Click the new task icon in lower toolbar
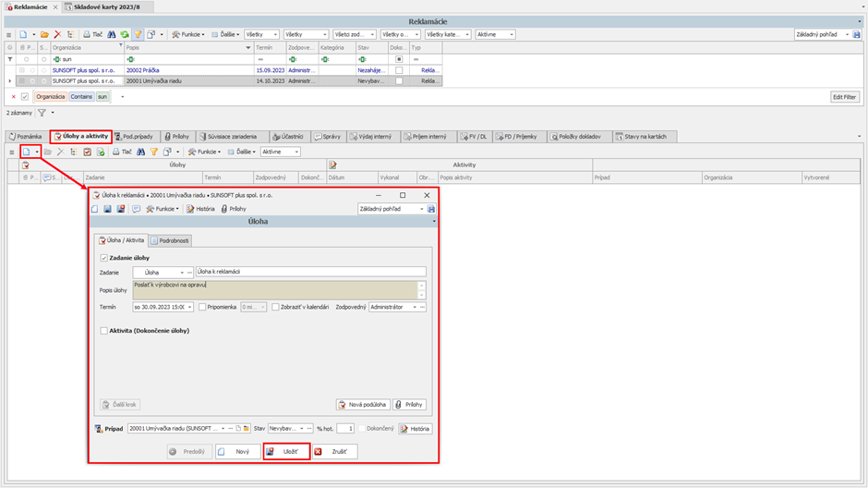 [26, 152]
